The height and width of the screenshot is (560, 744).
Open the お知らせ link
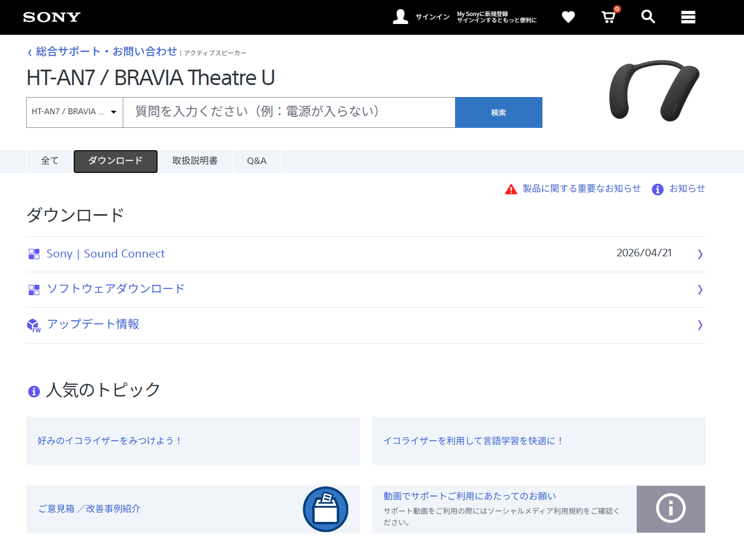[687, 188]
